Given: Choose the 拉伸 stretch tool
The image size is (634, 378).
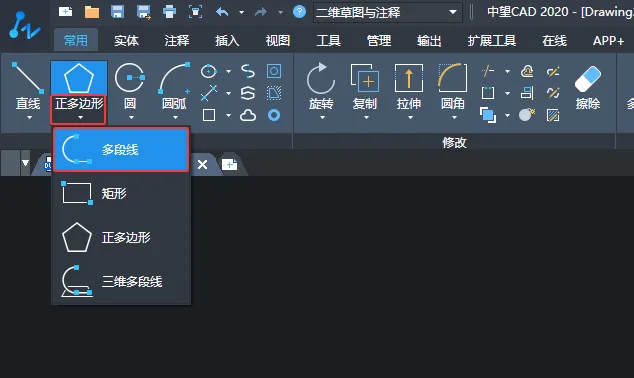Looking at the screenshot, I should pos(409,86).
